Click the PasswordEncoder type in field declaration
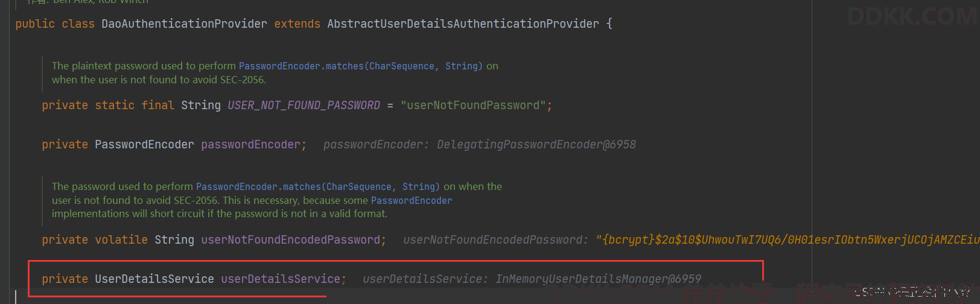This screenshot has height=304, width=980. pyautogui.click(x=144, y=145)
